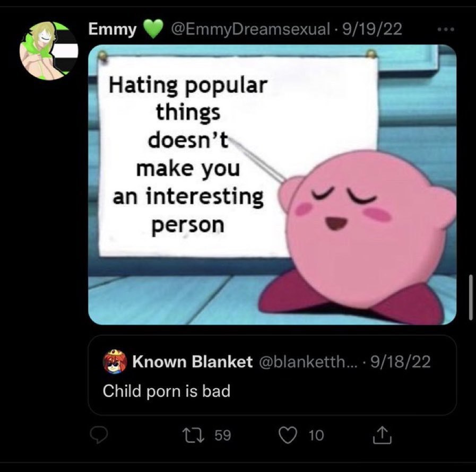The height and width of the screenshot is (472, 476).
Task: Open the quoted tweet body text
Action: click(x=166, y=391)
